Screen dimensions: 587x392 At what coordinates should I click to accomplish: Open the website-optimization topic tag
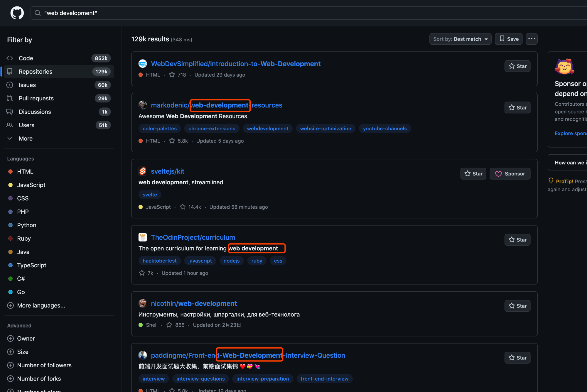click(x=325, y=129)
